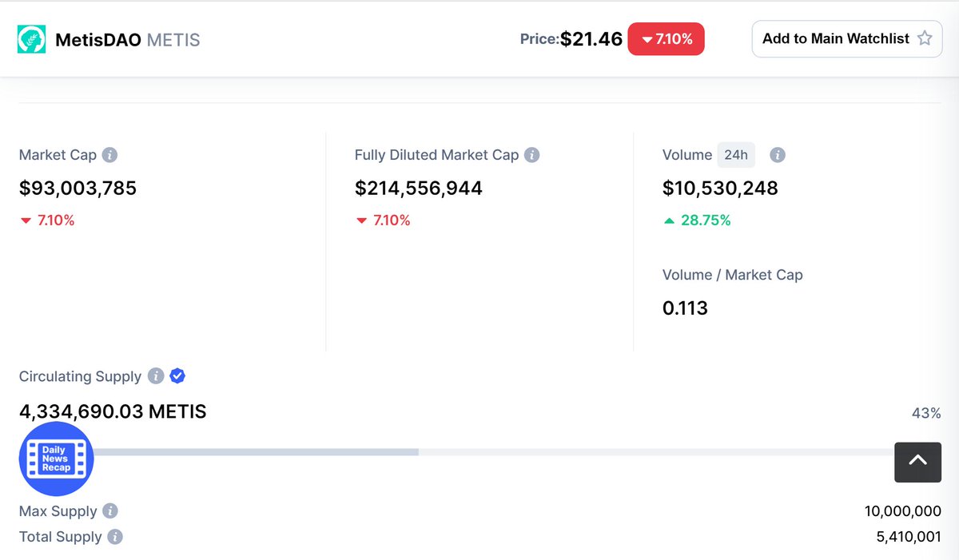Viewport: 959px width, 560px height.
Task: Click the Volume / Market Cap value 0.113
Action: (685, 308)
